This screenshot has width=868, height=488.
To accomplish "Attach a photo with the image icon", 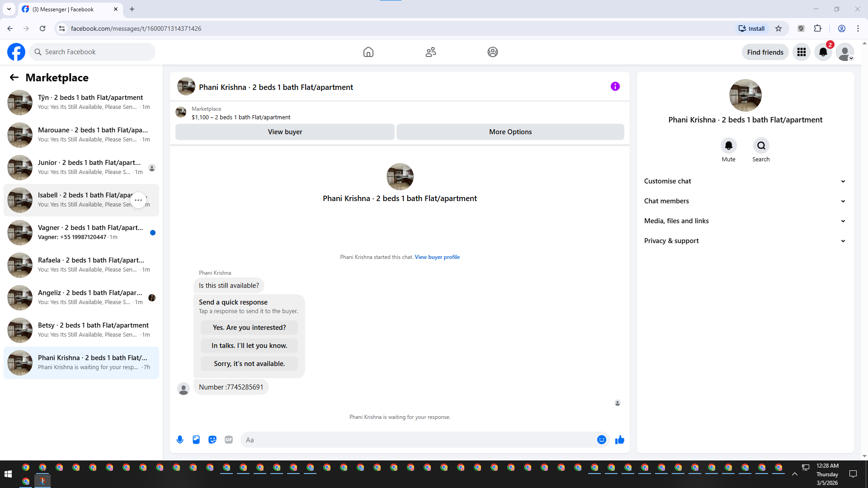I will click(x=196, y=440).
